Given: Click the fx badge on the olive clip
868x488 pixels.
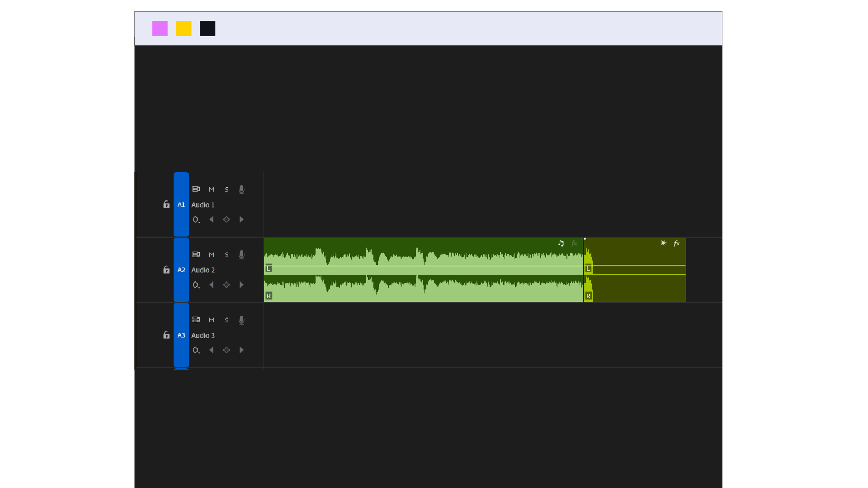Looking at the screenshot, I should pos(676,243).
